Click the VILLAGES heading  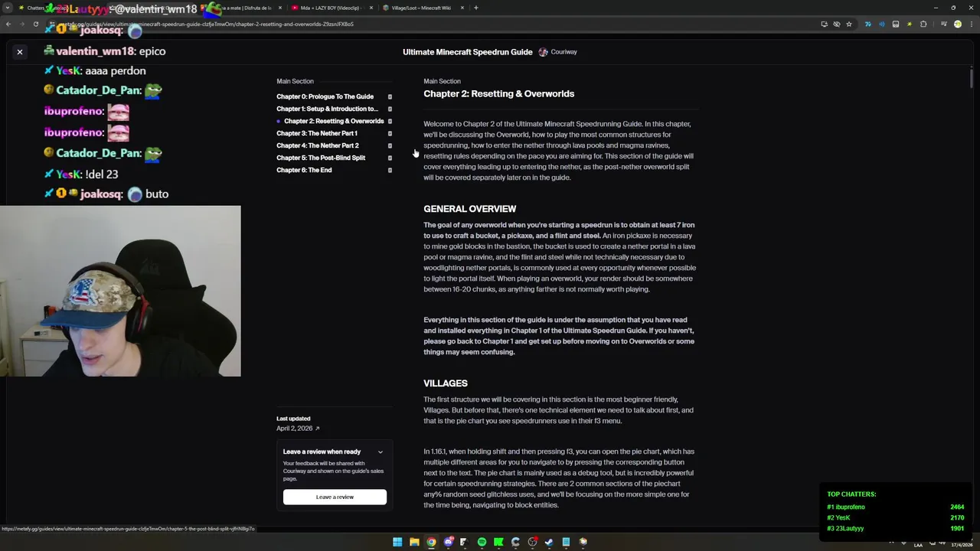445,383
